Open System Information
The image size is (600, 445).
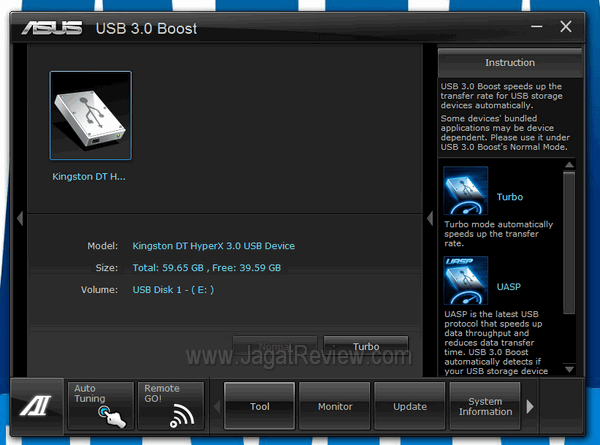coord(485,406)
